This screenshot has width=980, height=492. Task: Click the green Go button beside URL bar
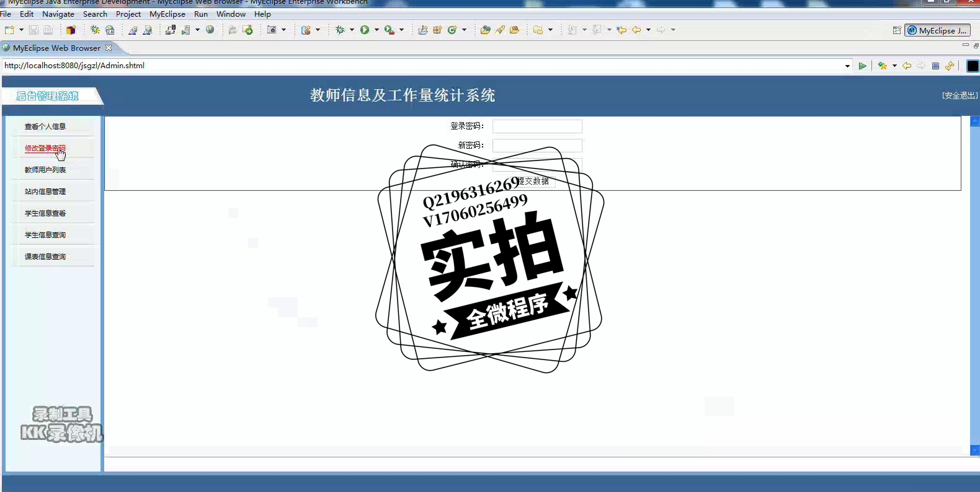862,66
